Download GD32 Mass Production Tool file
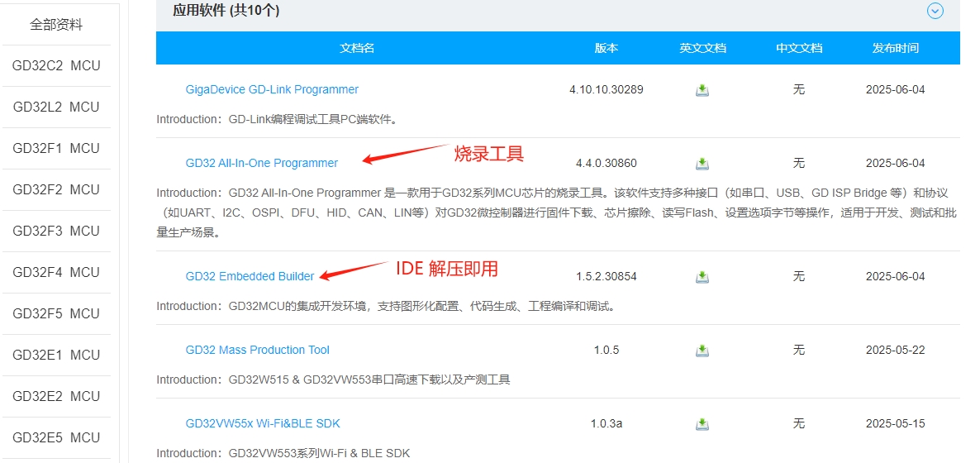This screenshot has height=463, width=980. coord(702,351)
